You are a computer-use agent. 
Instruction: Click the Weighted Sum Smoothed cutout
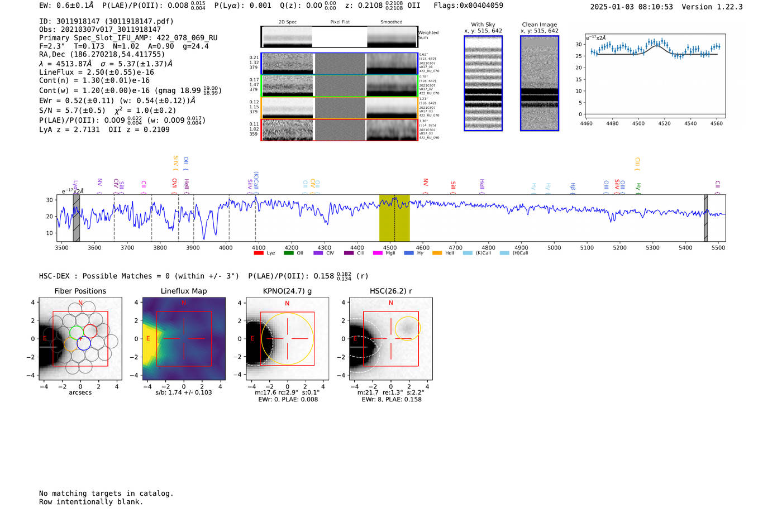tap(392, 37)
